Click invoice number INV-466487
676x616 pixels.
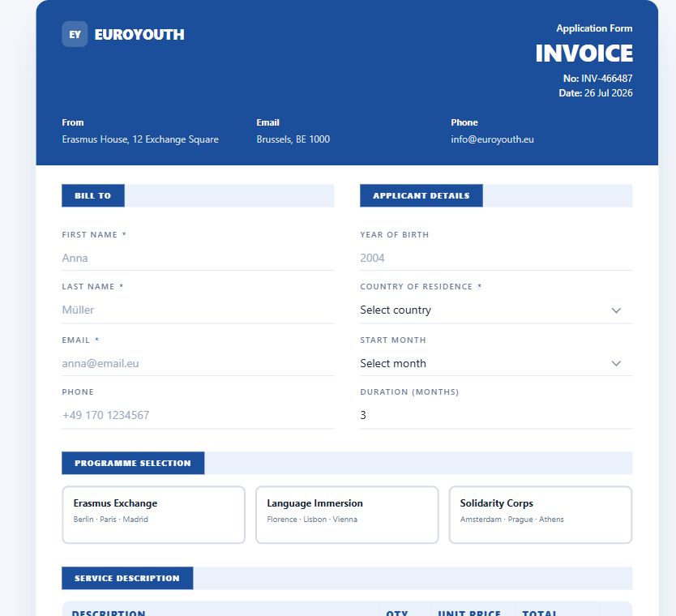[606, 79]
